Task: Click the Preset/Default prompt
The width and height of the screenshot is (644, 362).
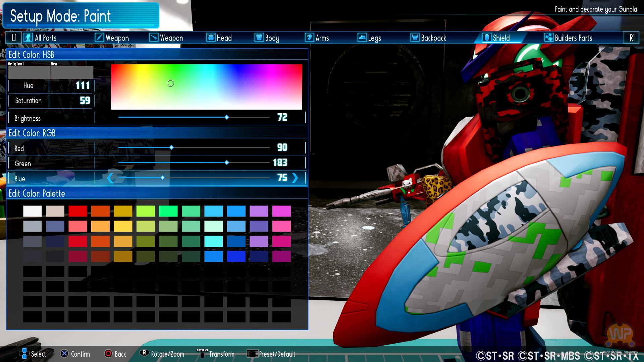Action: click(271, 354)
